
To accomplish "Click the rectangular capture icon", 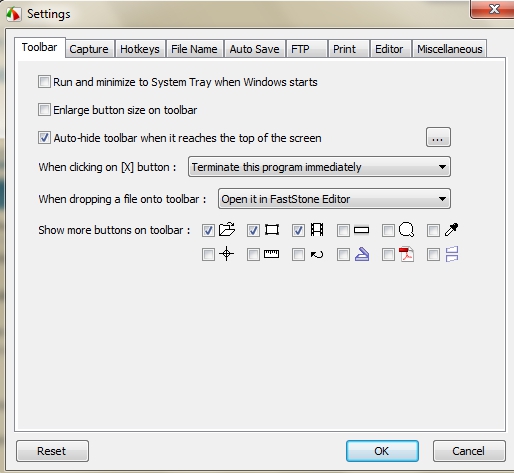I will tap(272, 230).
